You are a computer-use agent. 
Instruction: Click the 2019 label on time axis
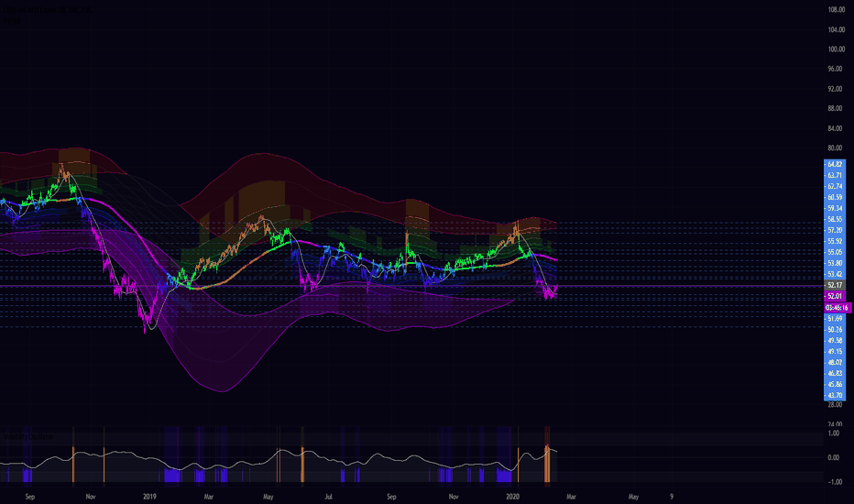[149, 497]
